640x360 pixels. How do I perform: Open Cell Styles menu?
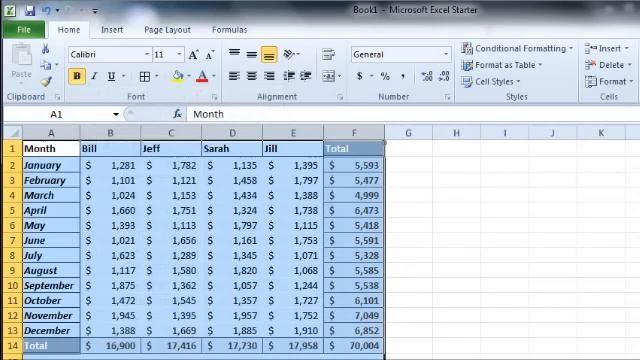491,82
